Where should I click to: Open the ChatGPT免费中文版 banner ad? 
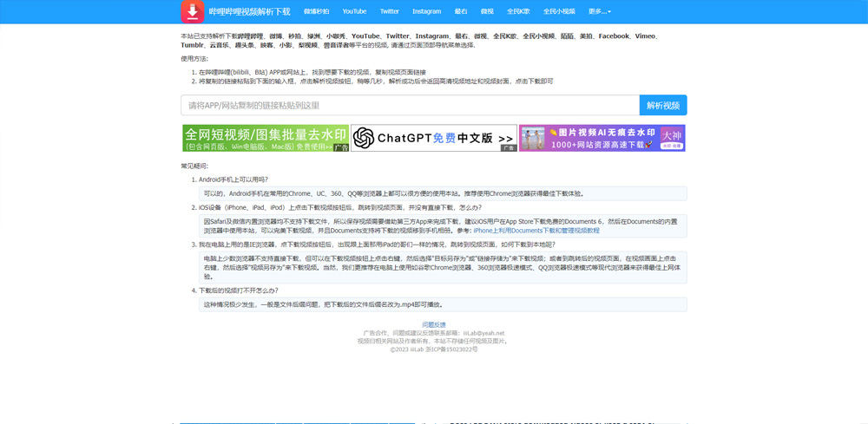pos(434,138)
